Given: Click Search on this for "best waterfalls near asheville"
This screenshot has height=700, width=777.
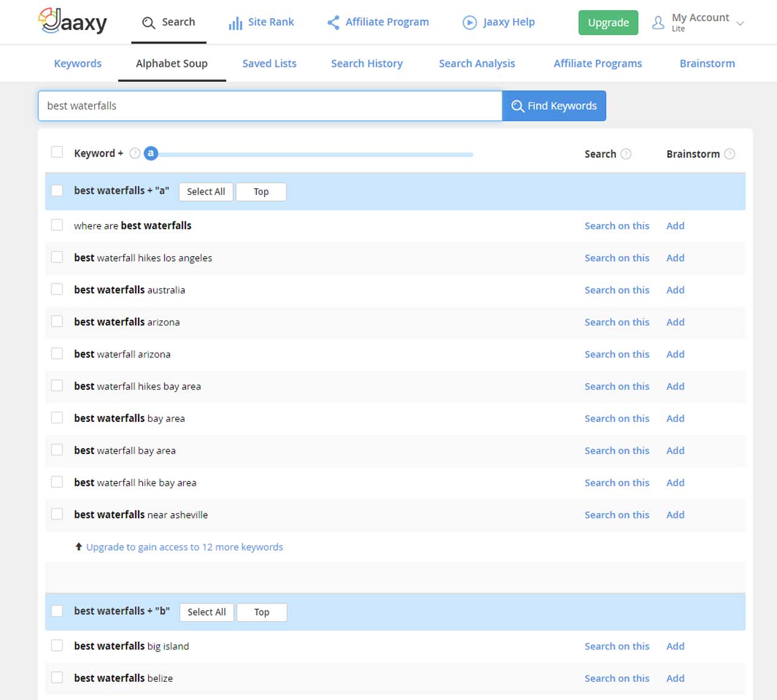Looking at the screenshot, I should (617, 515).
